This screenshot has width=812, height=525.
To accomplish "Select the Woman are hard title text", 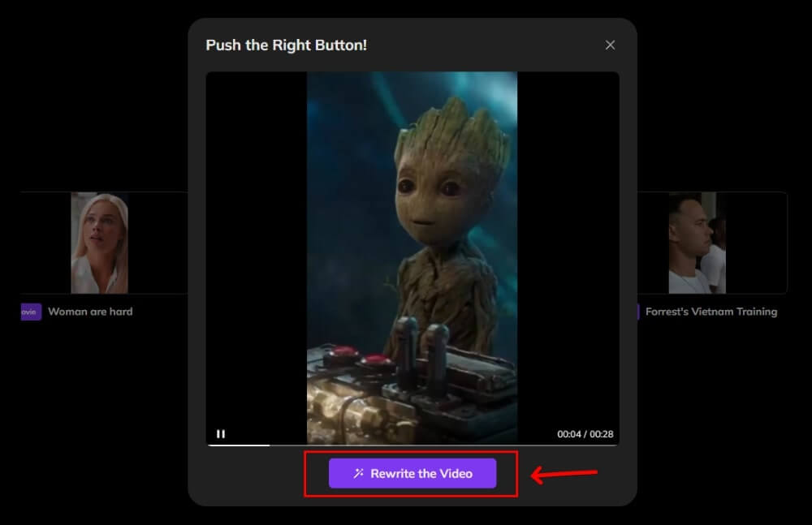I will coord(90,312).
